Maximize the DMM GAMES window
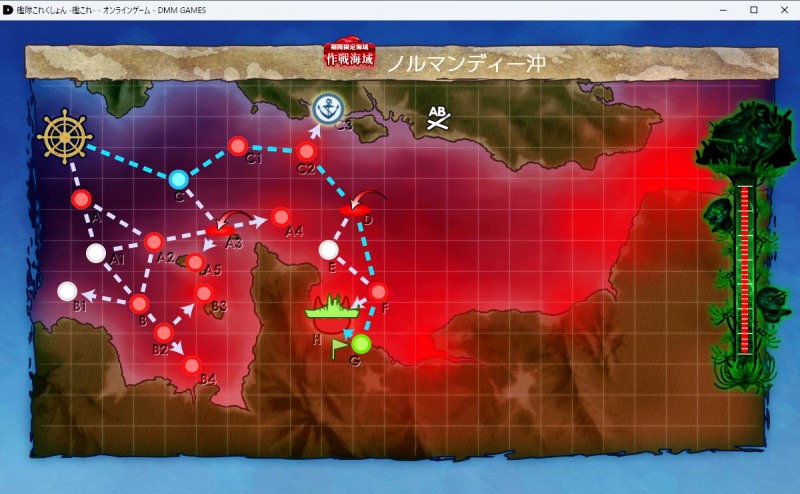Viewport: 800px width, 494px height. point(754,10)
